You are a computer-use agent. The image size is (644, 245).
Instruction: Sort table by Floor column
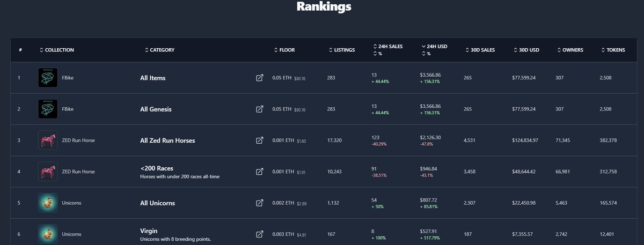coord(284,50)
